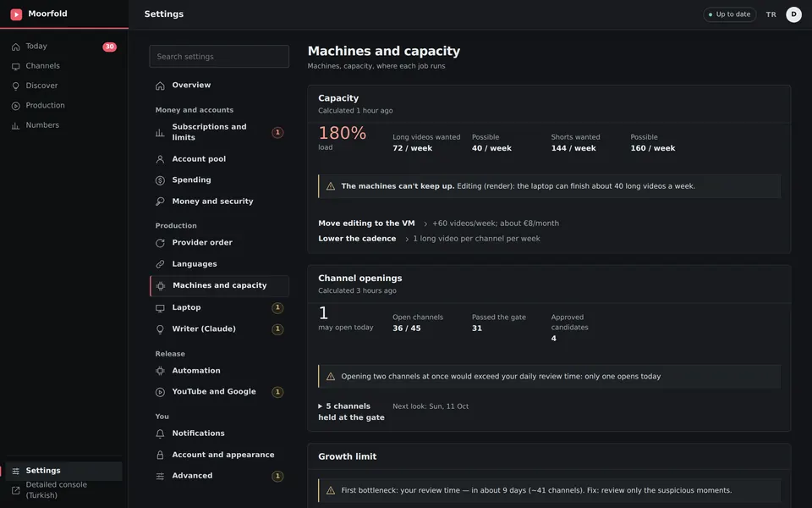Click the Notifications bell icon
The width and height of the screenshot is (812, 508).
tap(160, 433)
